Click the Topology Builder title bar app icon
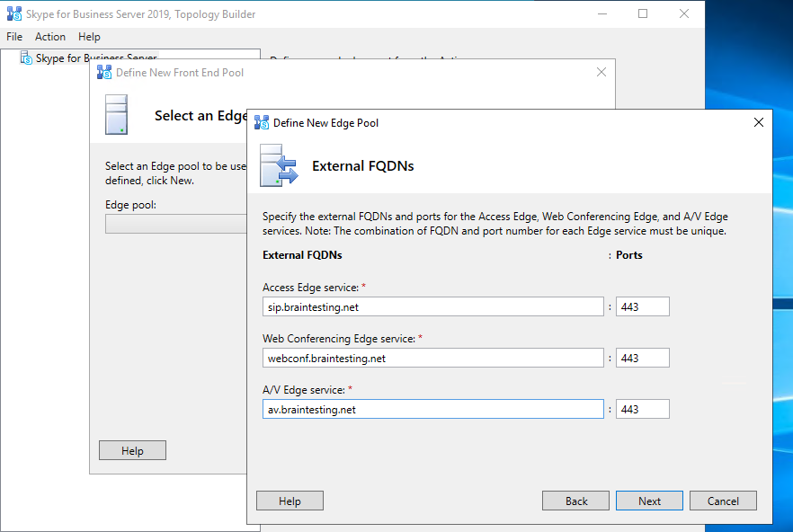This screenshot has width=793, height=532. tap(14, 14)
